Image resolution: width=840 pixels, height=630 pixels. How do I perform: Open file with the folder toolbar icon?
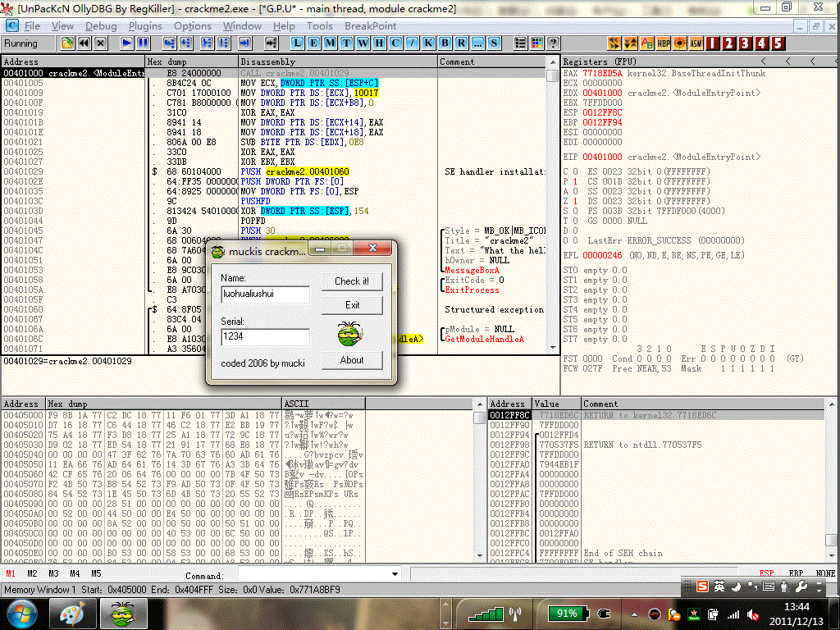click(67, 43)
